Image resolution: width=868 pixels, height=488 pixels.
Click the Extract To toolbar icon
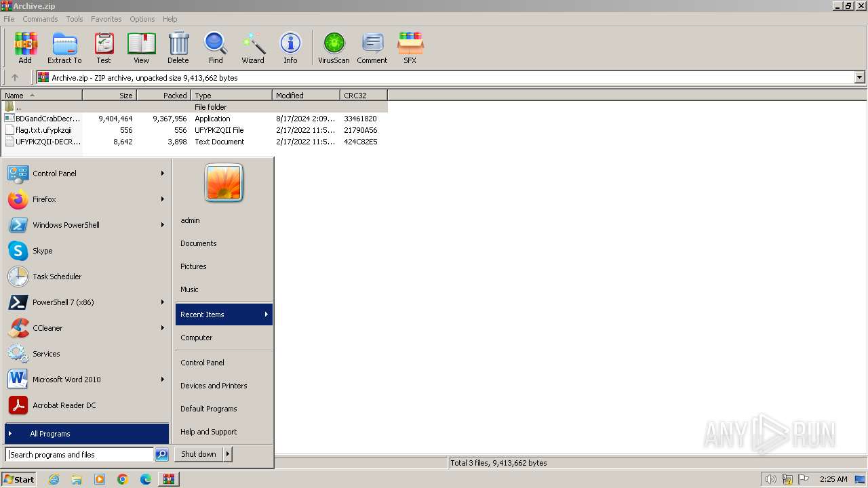64,47
